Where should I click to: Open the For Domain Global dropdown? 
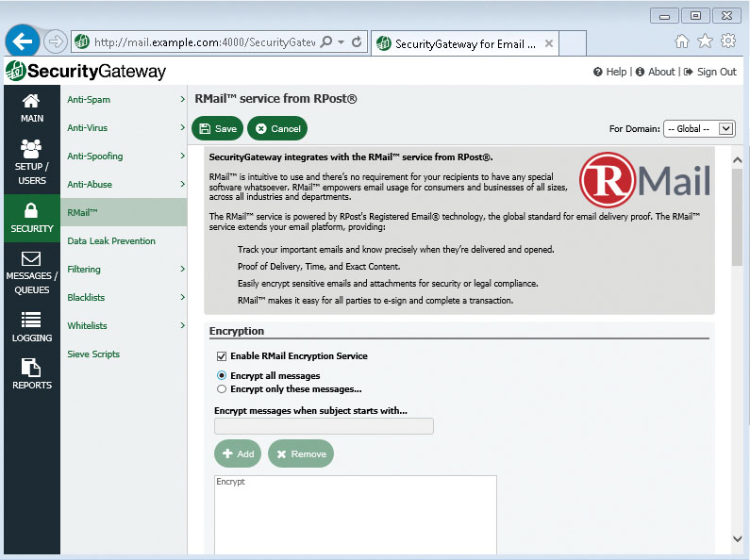[x=699, y=128]
